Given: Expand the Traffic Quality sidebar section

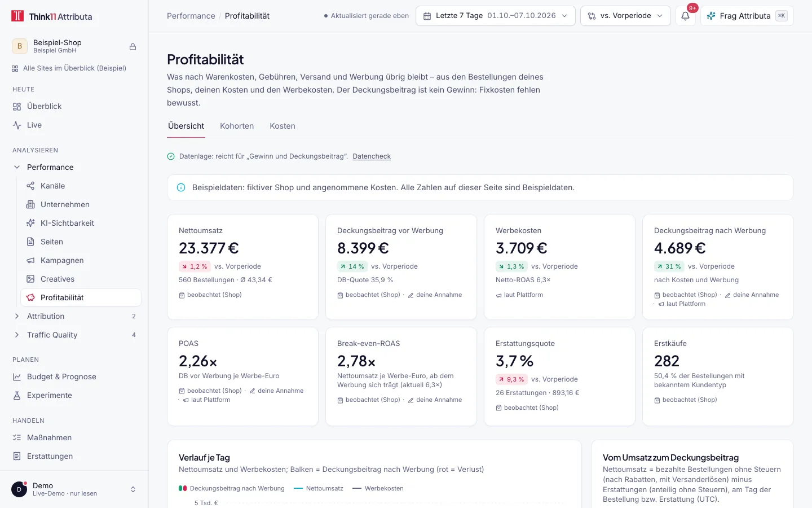Looking at the screenshot, I should coord(17,335).
